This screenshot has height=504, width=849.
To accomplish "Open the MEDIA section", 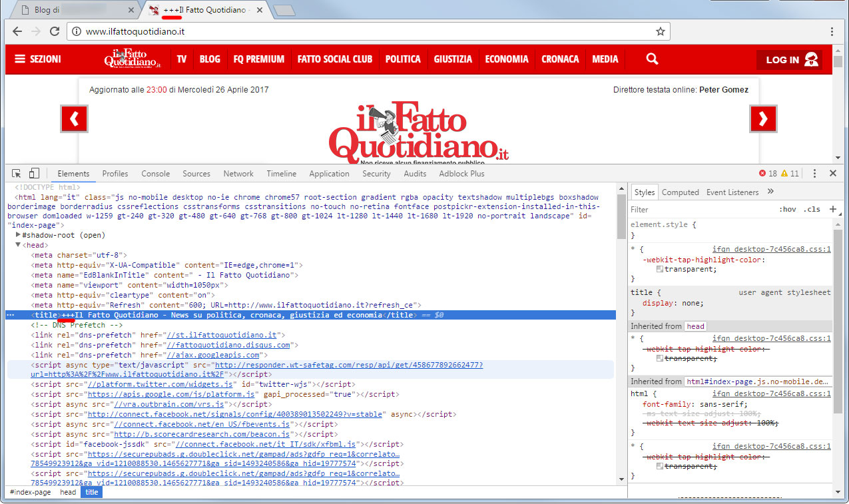I will (605, 59).
